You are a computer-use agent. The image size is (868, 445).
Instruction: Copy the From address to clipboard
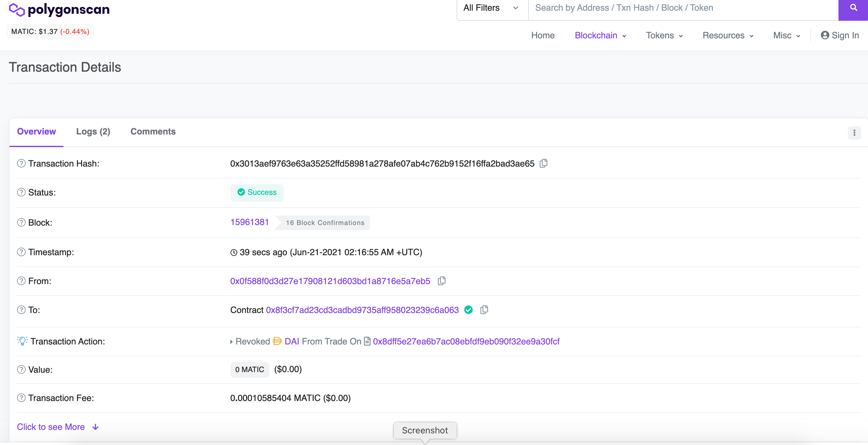(x=442, y=281)
